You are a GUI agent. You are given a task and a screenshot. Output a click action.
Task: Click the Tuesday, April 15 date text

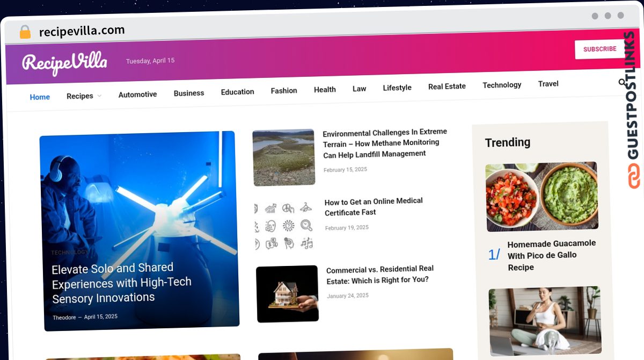click(150, 61)
